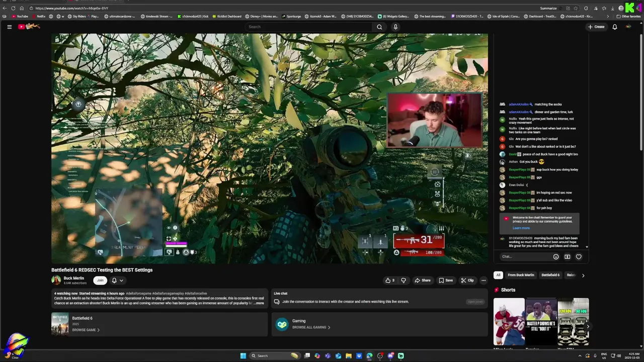This screenshot has width=644, height=362.
Task: Toggle the subscription notification bell
Action: pyautogui.click(x=114, y=280)
